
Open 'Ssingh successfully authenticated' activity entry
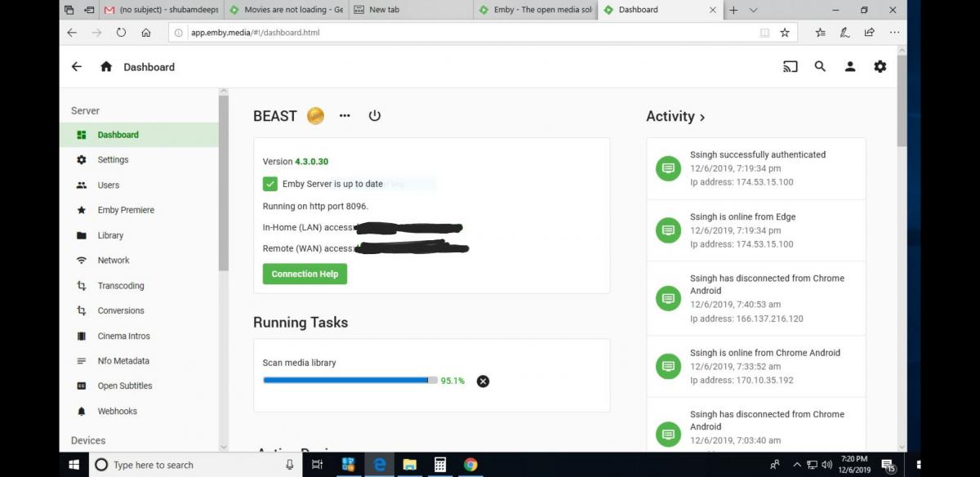click(x=756, y=168)
